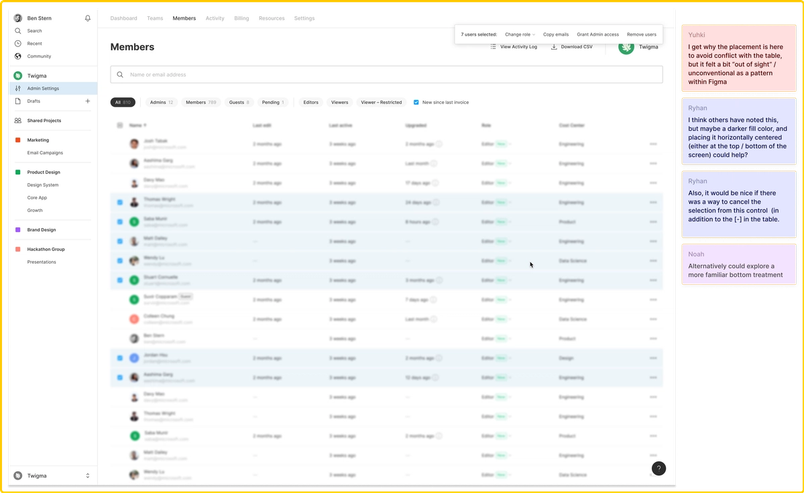804x493 pixels.
Task: Click the Name or email address search field
Action: pyautogui.click(x=387, y=74)
